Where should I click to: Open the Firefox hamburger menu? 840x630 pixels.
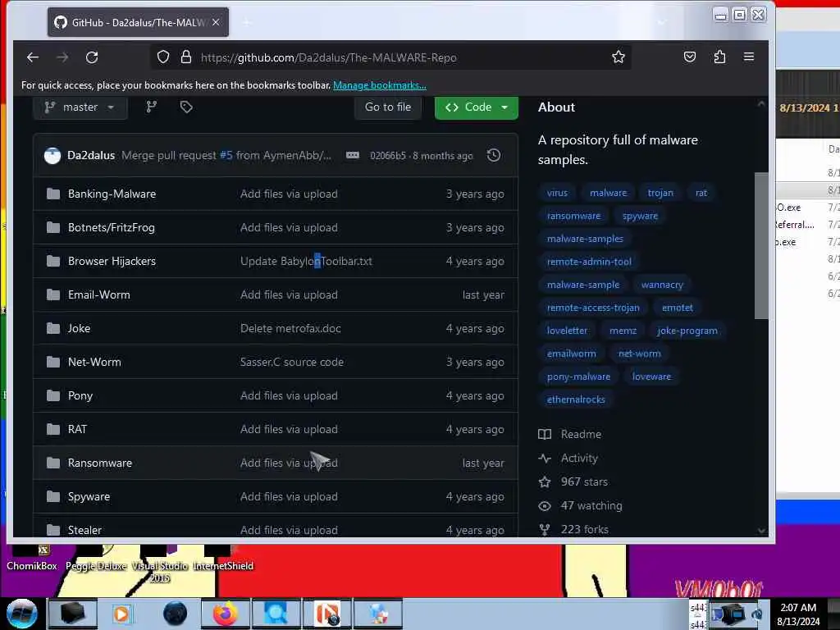click(x=749, y=57)
